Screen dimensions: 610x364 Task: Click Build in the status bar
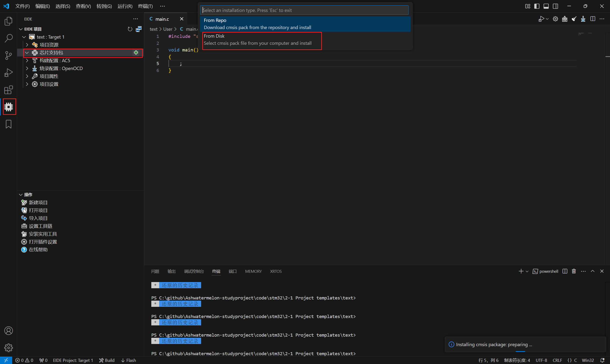click(107, 360)
